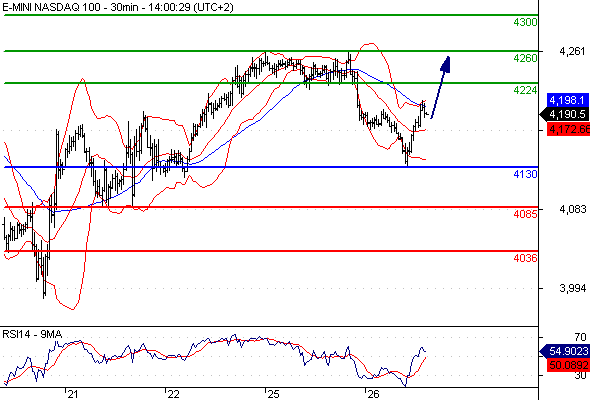Select the 4300 resistance level label
Image resolution: width=590 pixels, height=400 pixels.
[x=525, y=22]
